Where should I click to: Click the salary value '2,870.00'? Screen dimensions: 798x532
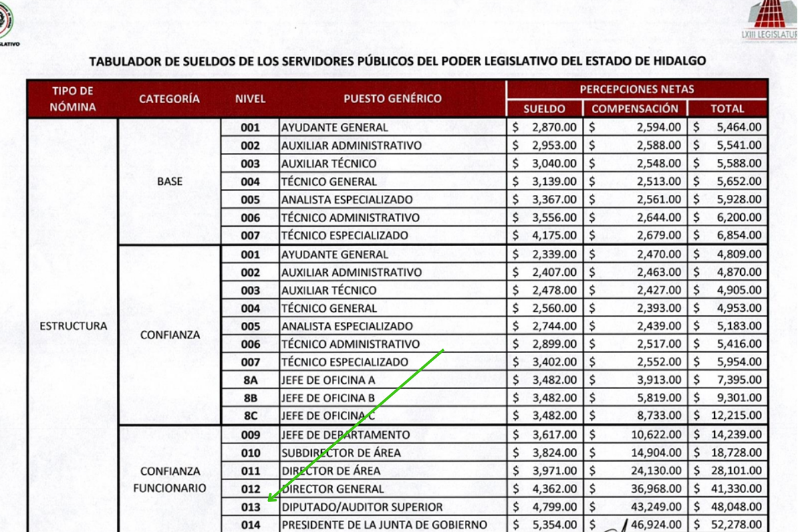[554, 127]
